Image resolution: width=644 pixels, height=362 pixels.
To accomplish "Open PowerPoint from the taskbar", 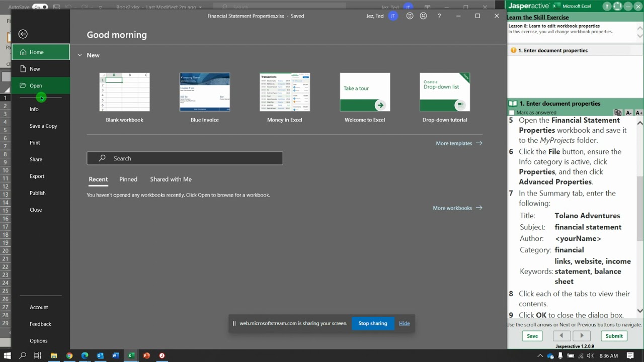I will (146, 355).
